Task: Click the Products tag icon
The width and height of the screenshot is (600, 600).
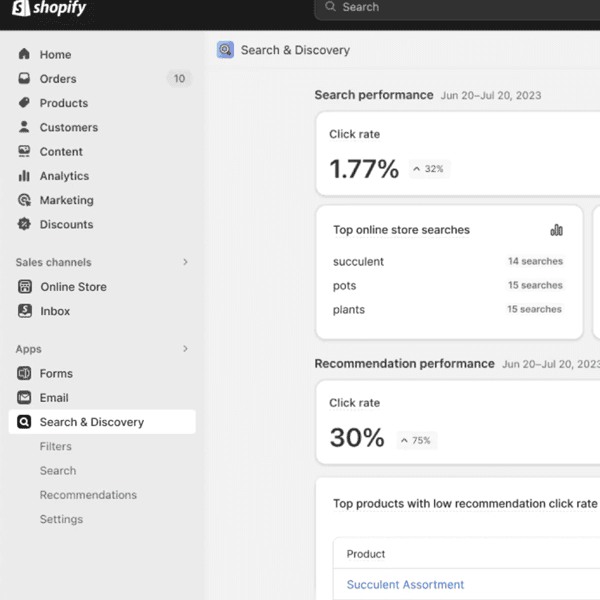Action: point(24,103)
